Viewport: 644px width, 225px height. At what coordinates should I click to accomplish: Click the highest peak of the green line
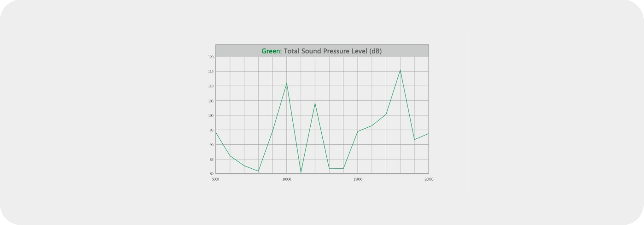tap(400, 70)
